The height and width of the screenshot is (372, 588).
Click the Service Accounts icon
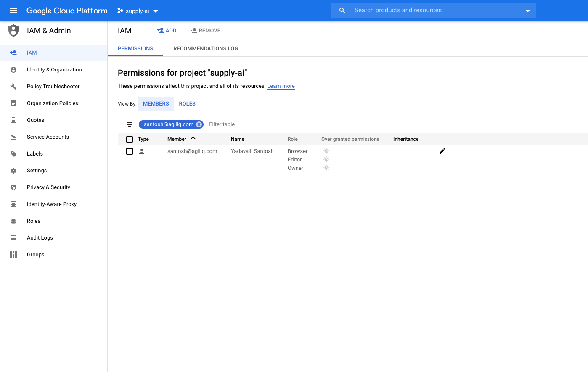[13, 137]
